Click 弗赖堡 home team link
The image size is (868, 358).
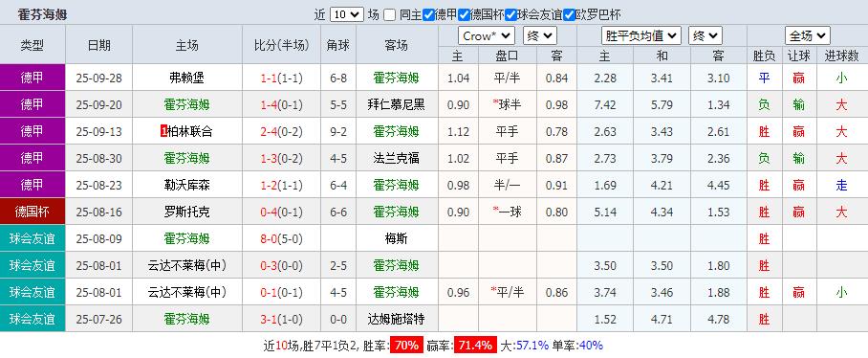(186, 78)
